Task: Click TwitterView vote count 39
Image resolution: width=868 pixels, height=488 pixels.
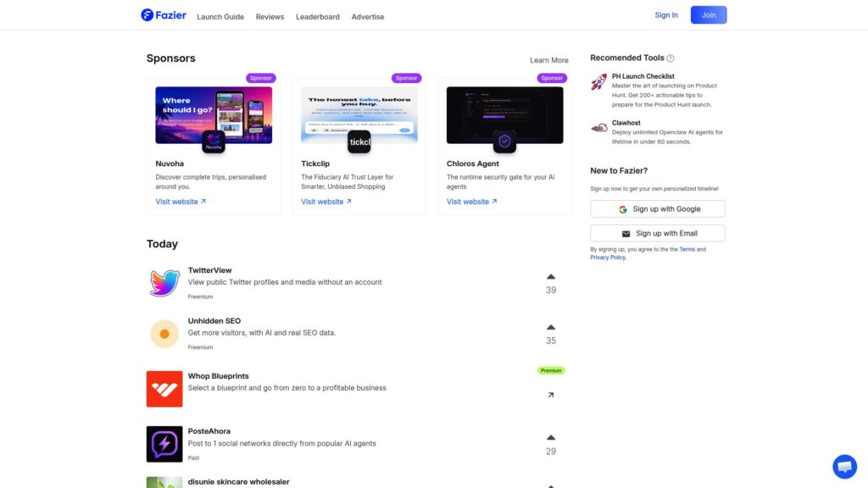Action: click(551, 290)
